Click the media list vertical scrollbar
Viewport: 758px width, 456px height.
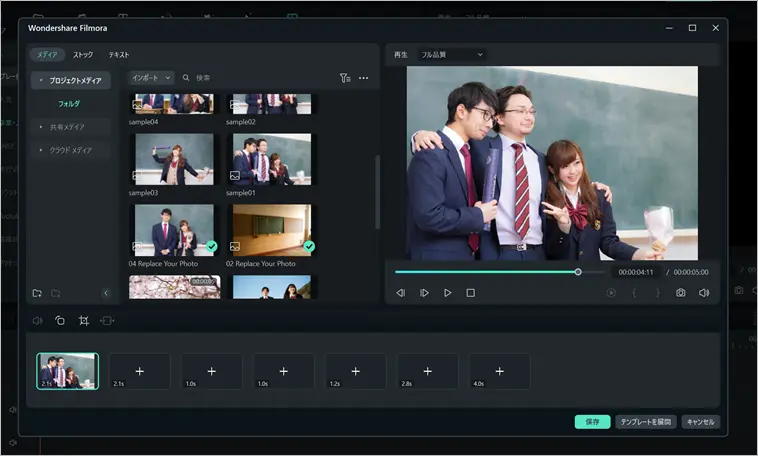click(377, 192)
